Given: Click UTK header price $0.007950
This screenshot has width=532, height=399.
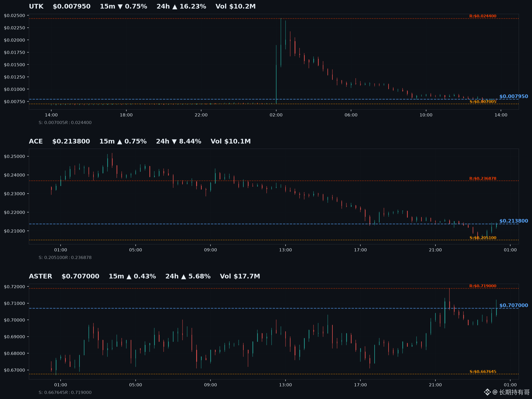Looking at the screenshot, I should [x=72, y=6].
